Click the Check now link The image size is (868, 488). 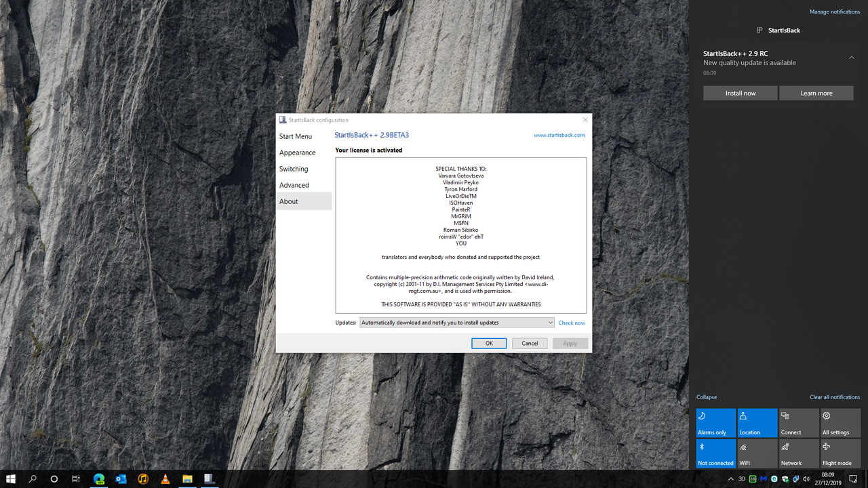[x=572, y=323]
